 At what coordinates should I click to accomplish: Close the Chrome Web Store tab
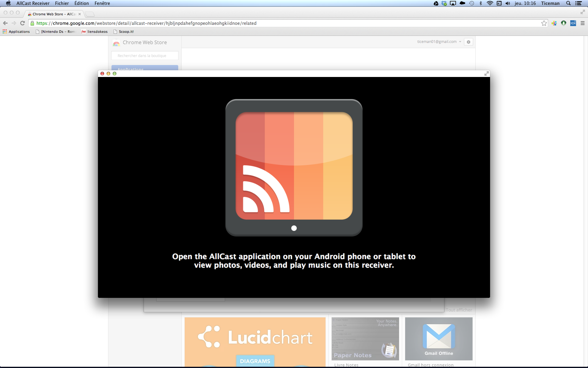(80, 14)
